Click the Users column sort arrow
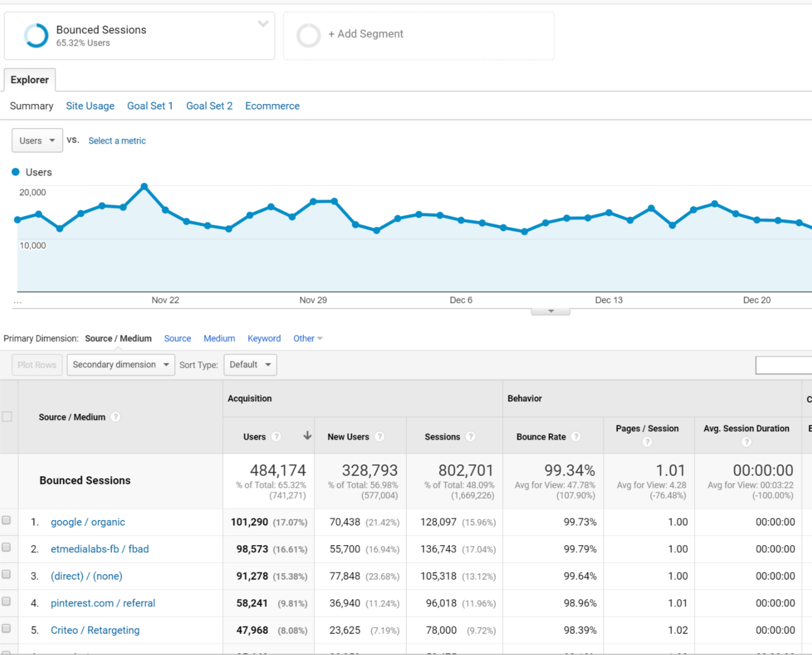 [x=307, y=436]
